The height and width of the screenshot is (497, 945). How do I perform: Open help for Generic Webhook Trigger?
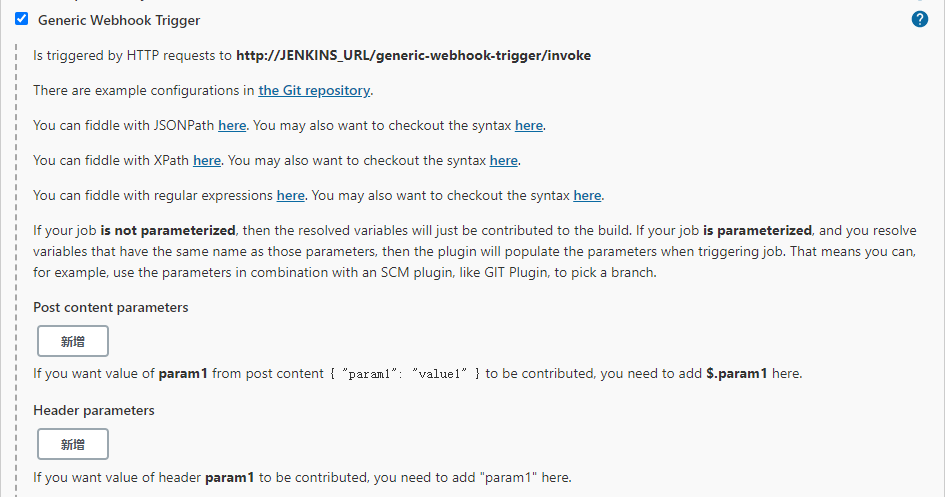920,19
